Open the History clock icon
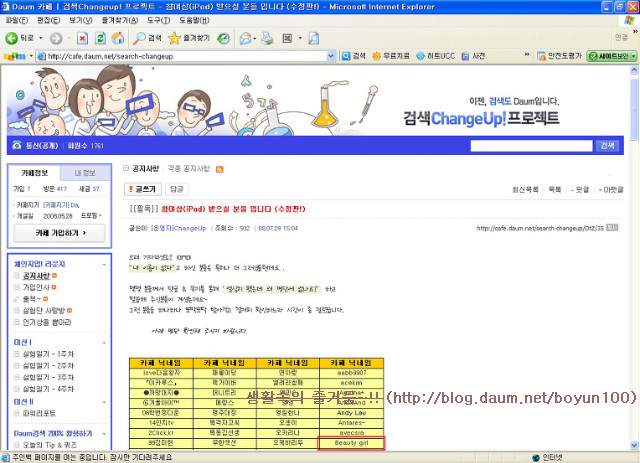Image resolution: width=640 pixels, height=463 pixels. pyautogui.click(x=223, y=38)
